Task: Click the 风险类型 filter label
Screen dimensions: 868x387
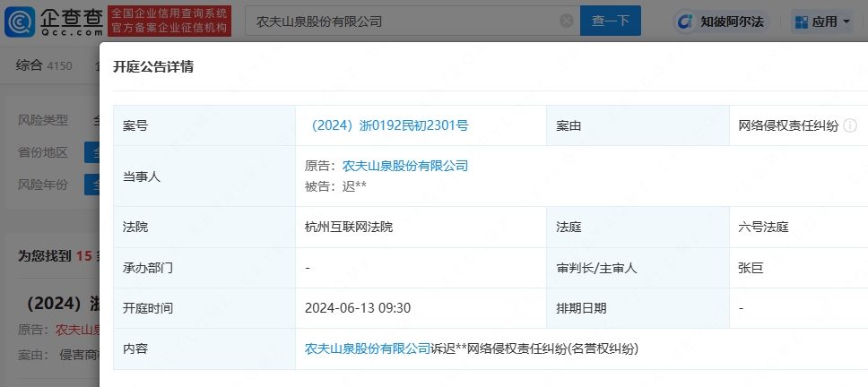Action: (43, 119)
